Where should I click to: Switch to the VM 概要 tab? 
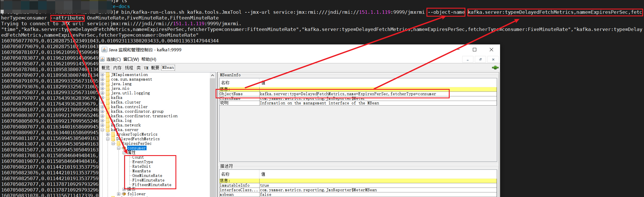coord(151,68)
